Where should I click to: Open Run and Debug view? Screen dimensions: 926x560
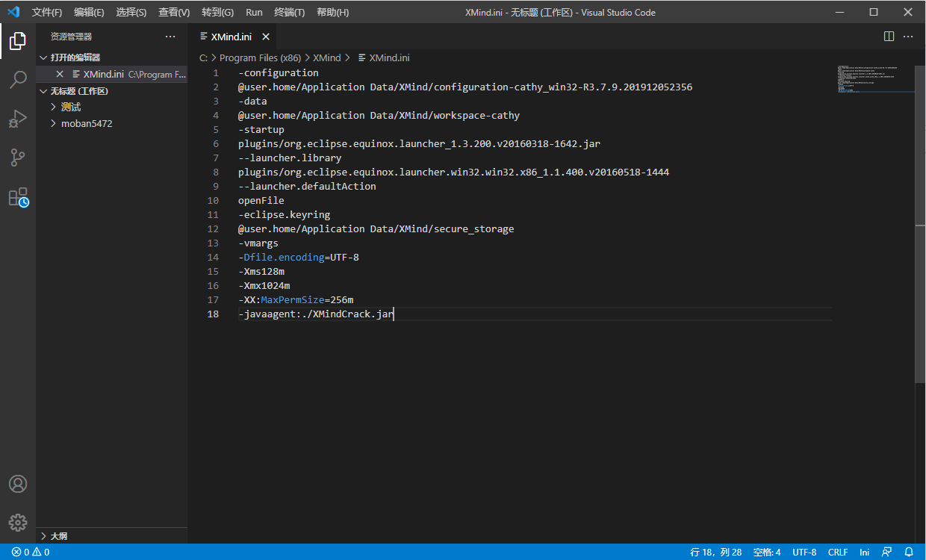click(x=18, y=118)
